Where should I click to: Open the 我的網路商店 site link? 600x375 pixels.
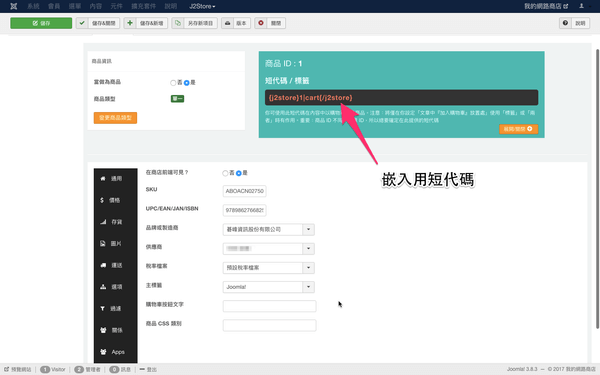(546, 6)
